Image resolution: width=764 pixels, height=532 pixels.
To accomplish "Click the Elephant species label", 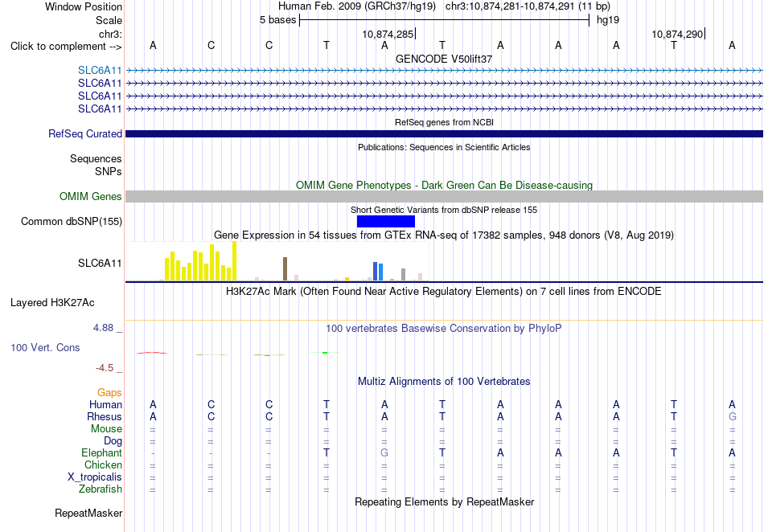I will 102,452.
